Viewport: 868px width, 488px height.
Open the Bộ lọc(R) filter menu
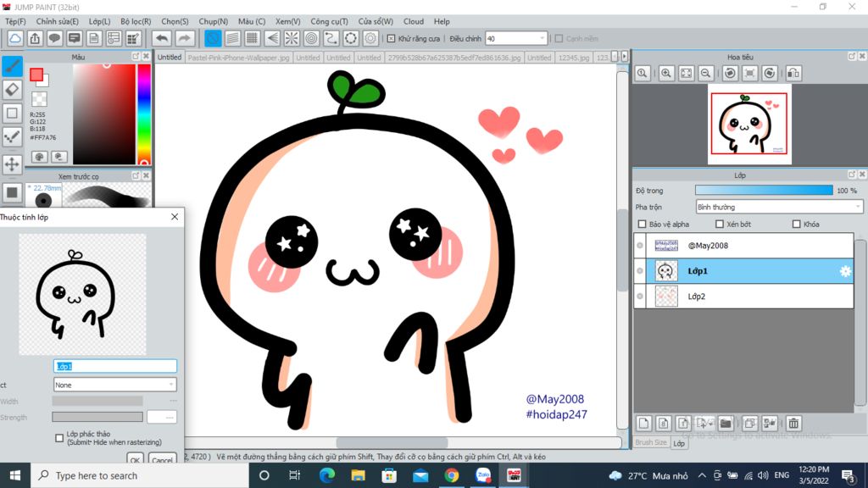pos(136,21)
